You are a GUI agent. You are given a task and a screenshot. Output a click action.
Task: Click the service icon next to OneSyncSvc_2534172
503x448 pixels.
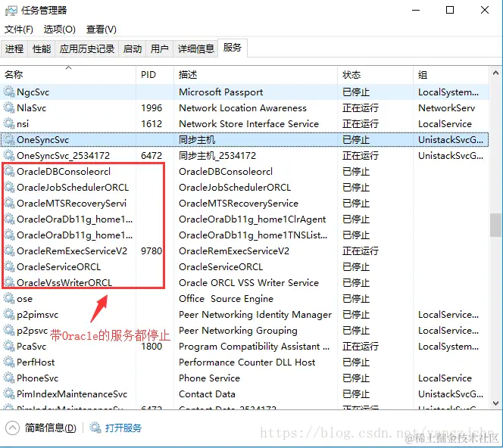[9, 155]
